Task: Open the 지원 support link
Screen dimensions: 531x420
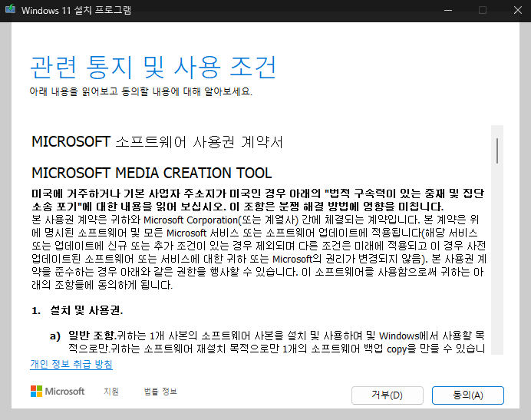Action: [111, 392]
